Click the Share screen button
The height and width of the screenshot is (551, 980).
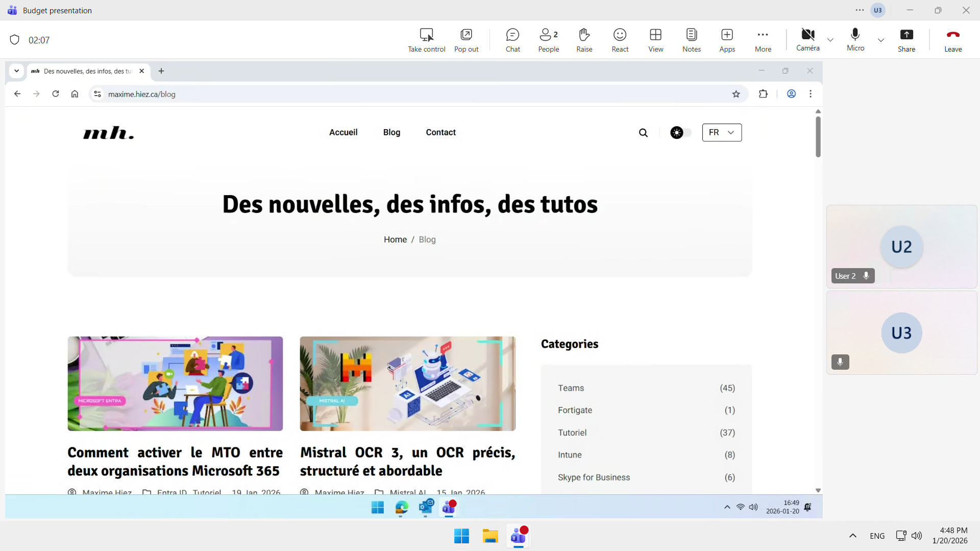pos(906,40)
